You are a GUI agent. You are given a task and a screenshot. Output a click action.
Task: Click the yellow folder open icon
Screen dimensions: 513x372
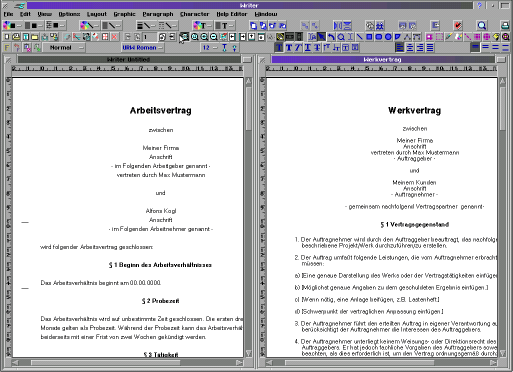tap(35, 37)
